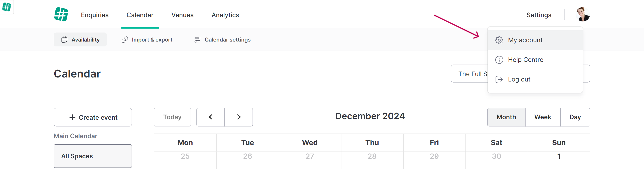Go to next month with right chevron
This screenshot has height=169, width=644.
point(239,117)
